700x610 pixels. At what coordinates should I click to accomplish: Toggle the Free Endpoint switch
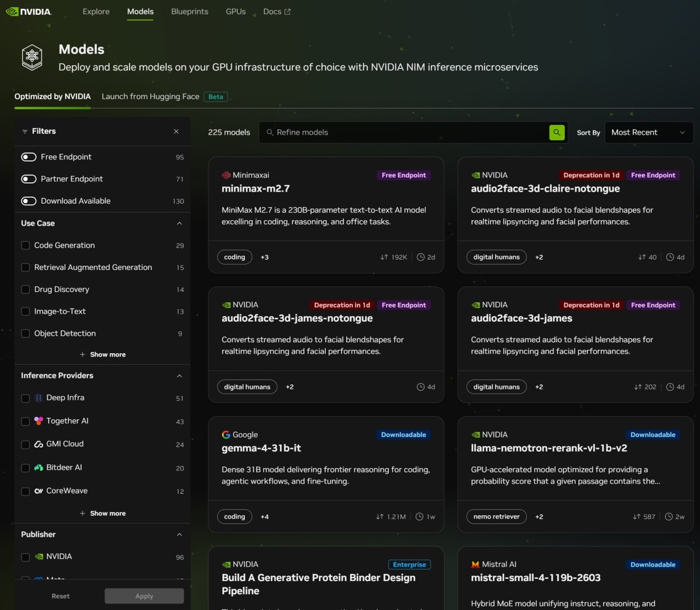click(x=29, y=157)
